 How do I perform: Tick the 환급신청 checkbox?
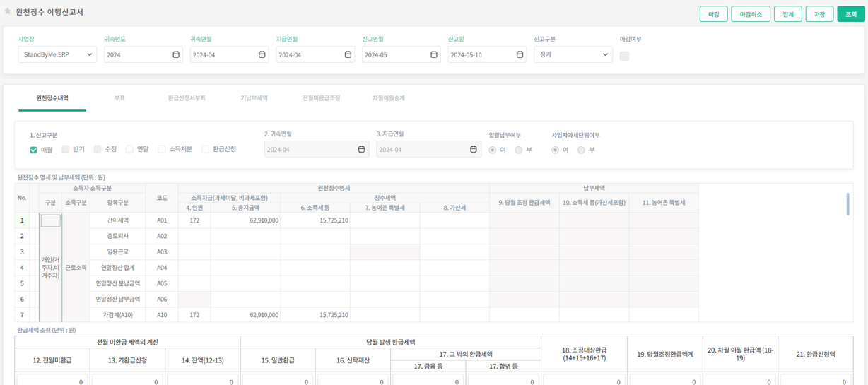click(206, 149)
